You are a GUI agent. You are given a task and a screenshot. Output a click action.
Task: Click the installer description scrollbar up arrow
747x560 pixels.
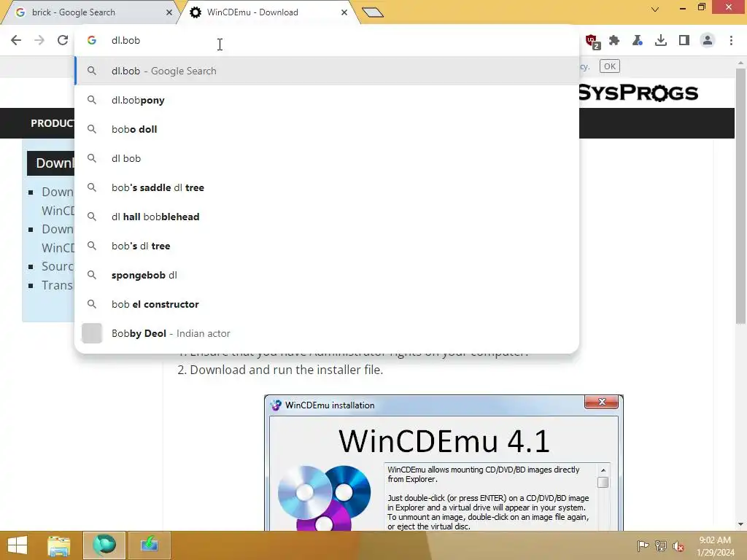(x=603, y=470)
